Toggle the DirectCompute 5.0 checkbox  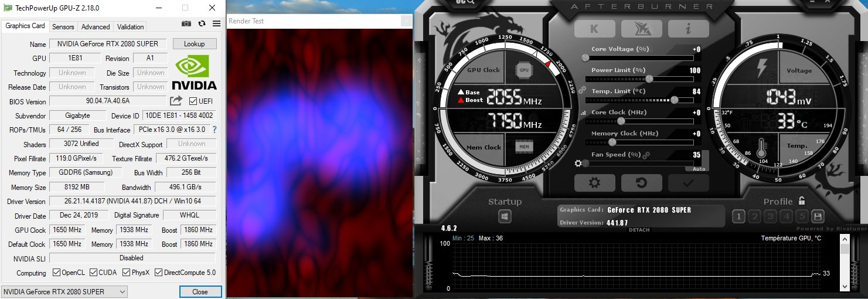pos(159,273)
